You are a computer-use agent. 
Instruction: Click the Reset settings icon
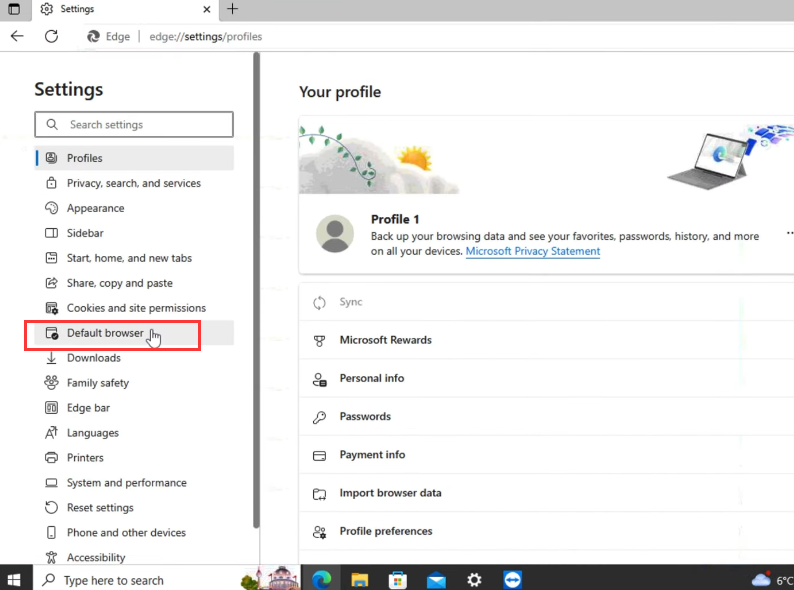tap(51, 507)
